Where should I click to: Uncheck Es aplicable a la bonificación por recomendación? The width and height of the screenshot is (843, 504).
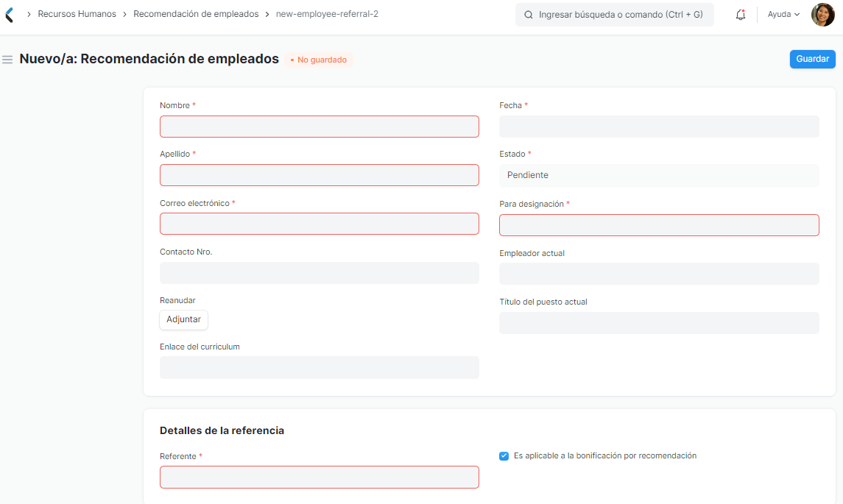coord(504,455)
